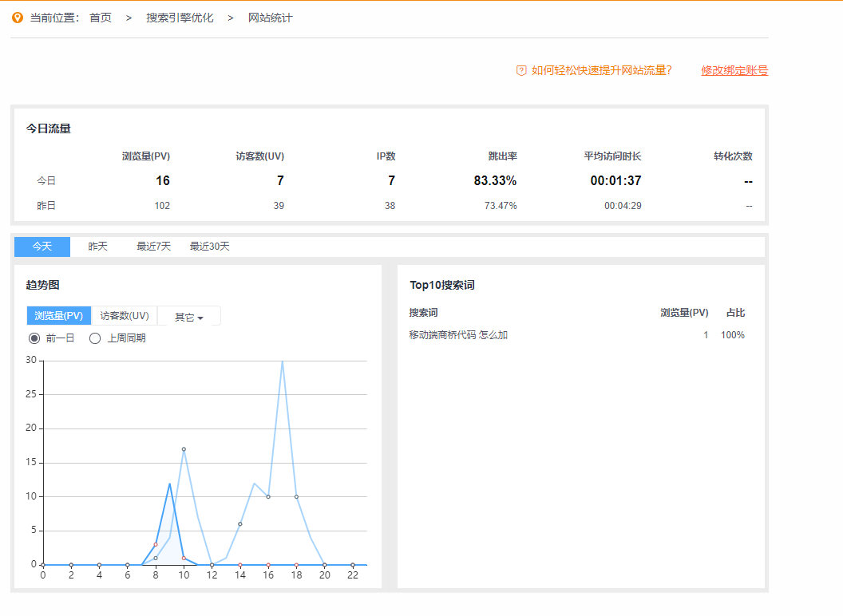Click the chart data point at hour 14 valued 6
843x616 pixels.
click(240, 524)
